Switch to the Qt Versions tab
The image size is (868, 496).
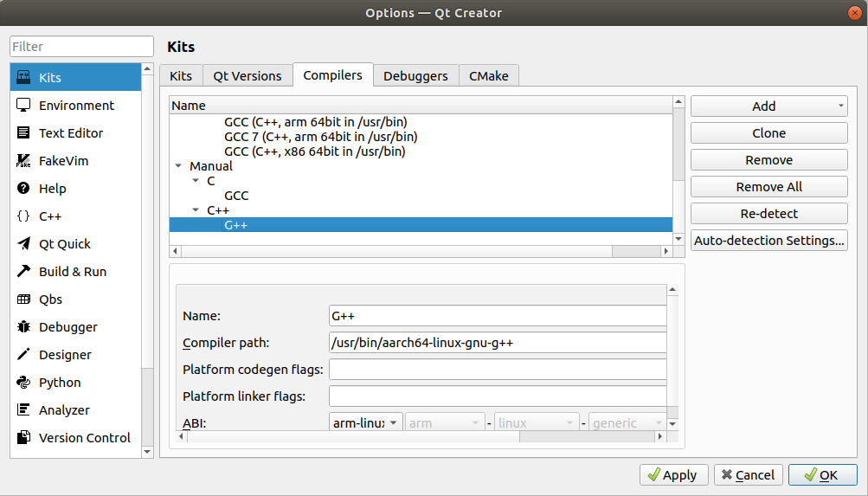point(247,76)
